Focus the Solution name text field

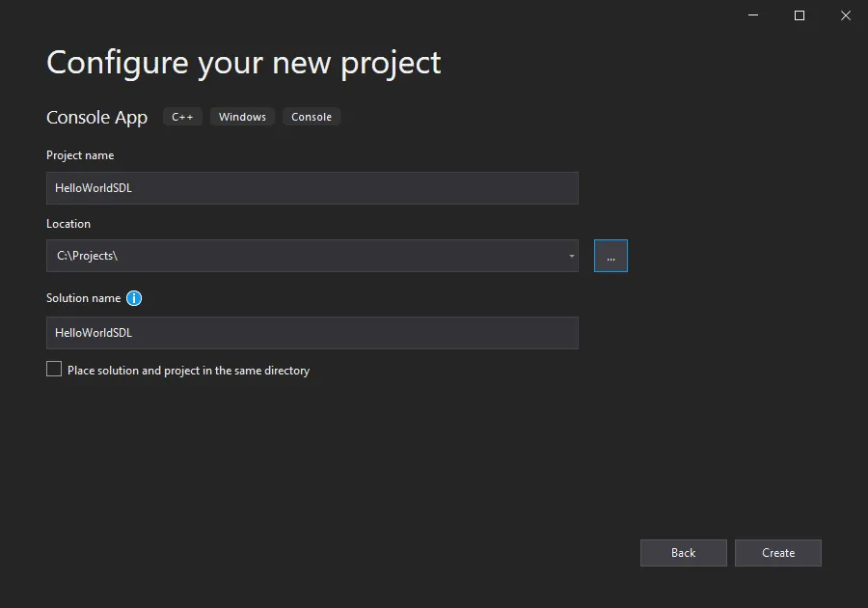point(312,333)
